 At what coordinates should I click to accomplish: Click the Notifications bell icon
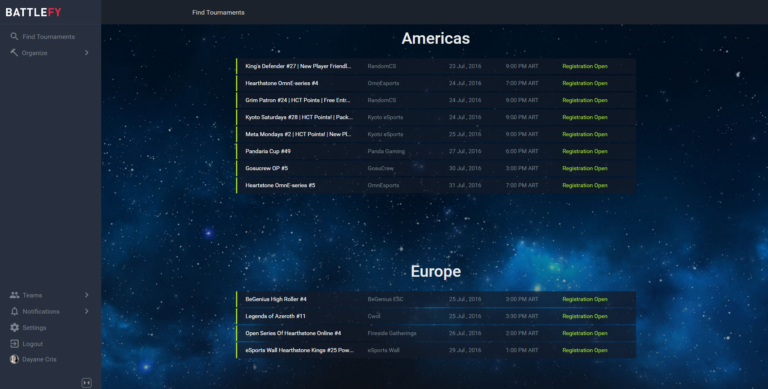coord(14,311)
